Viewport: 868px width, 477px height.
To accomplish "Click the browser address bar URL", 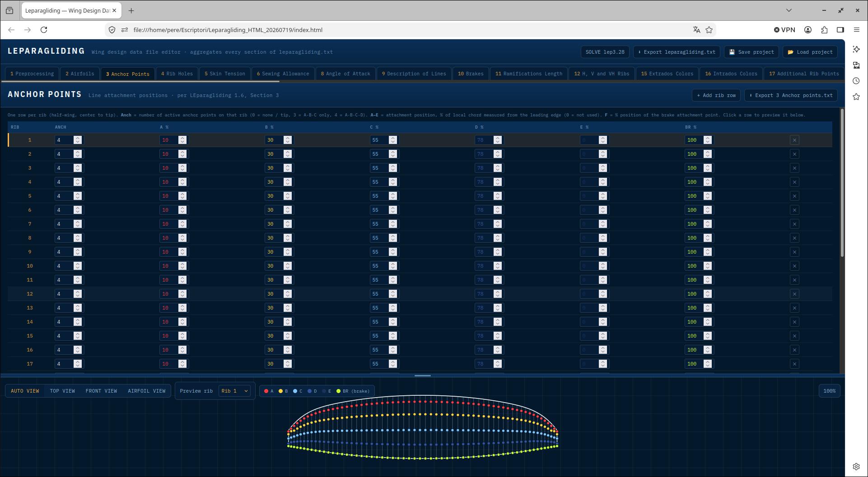I will point(228,30).
